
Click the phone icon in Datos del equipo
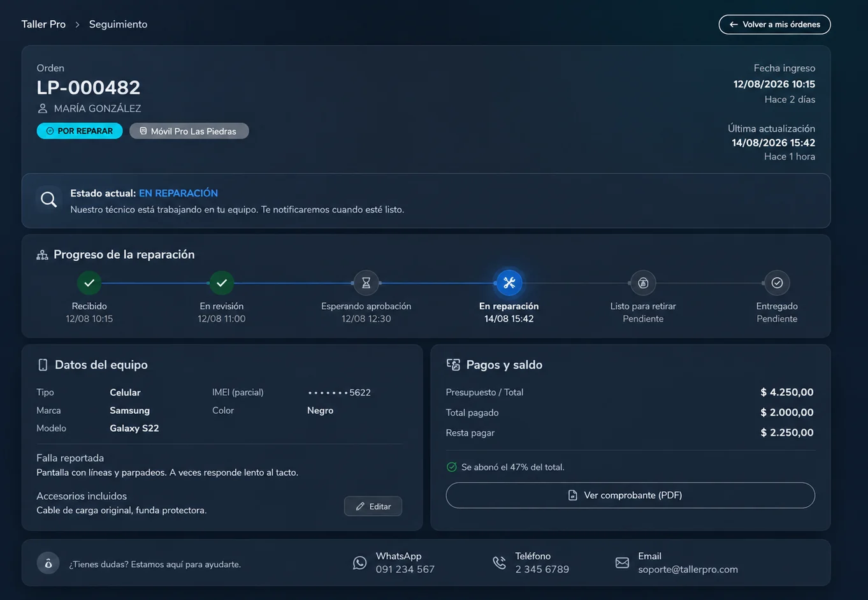point(43,365)
